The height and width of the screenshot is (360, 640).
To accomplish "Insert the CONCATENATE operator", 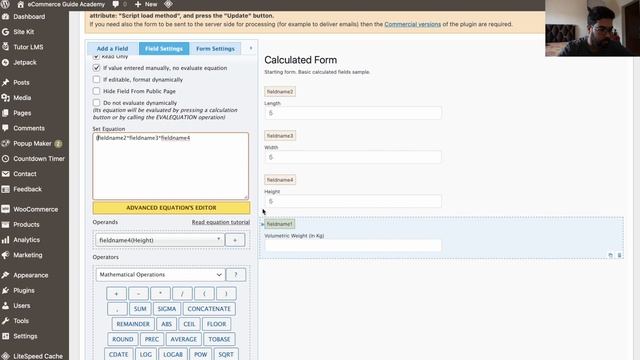I will tap(209, 309).
